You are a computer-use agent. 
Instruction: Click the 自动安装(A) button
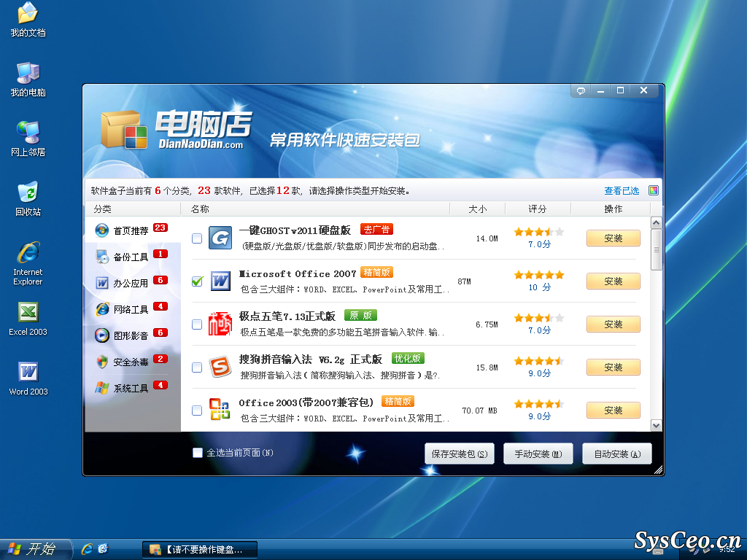click(x=617, y=454)
